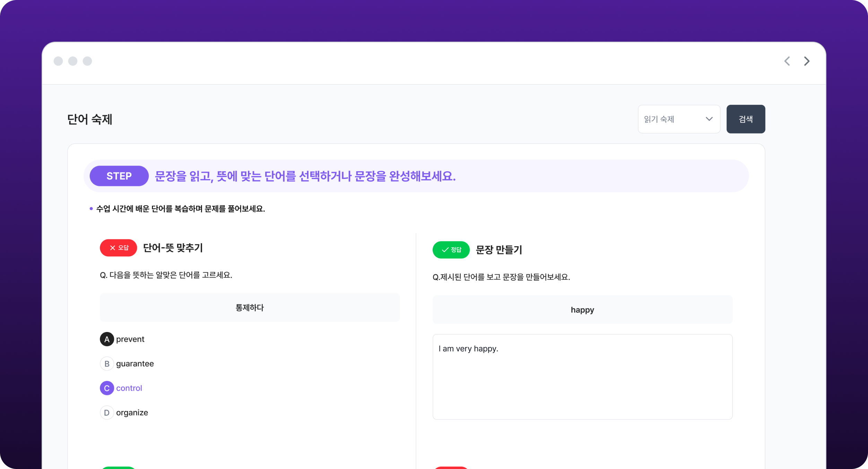The image size is (868, 469).
Task: Click the red 오답 badge
Action: click(118, 248)
